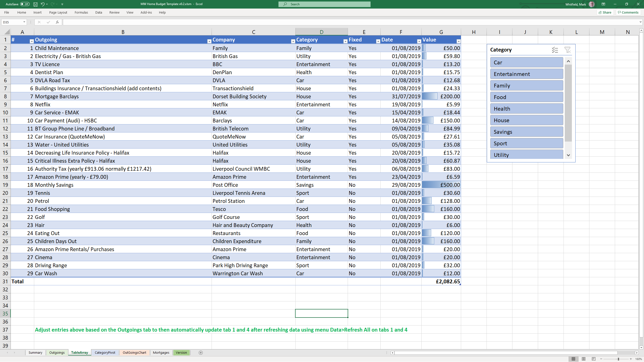644x362 pixels.
Task: Click the Comments button
Action: (628, 12)
